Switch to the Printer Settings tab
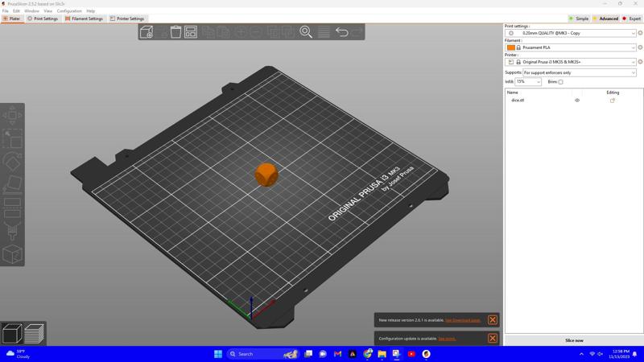 127,19
